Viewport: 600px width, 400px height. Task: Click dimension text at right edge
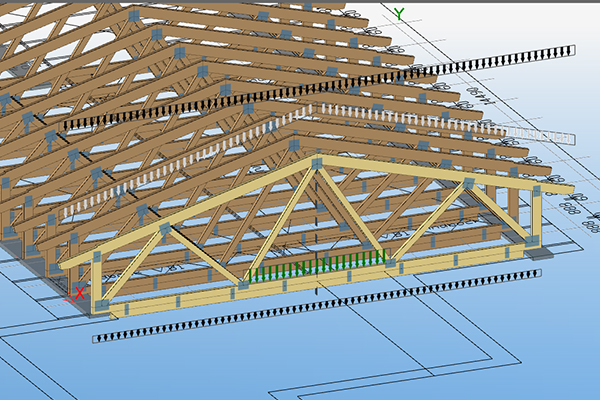575,205
